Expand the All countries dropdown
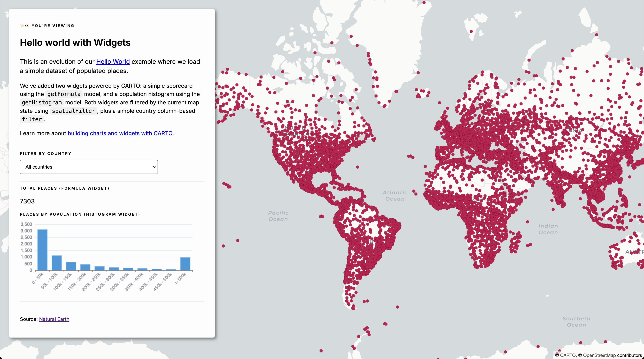Viewport: 644px width, 359px height. [x=89, y=167]
